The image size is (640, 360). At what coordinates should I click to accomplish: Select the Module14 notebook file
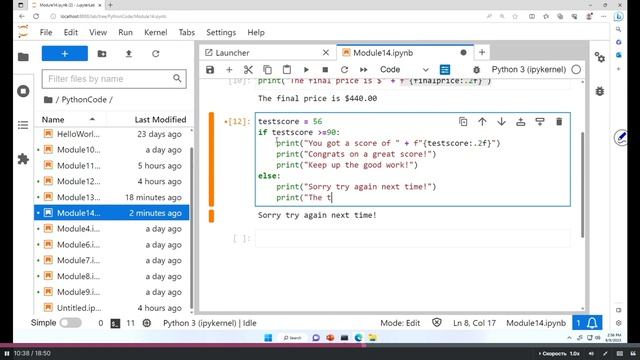[111, 213]
